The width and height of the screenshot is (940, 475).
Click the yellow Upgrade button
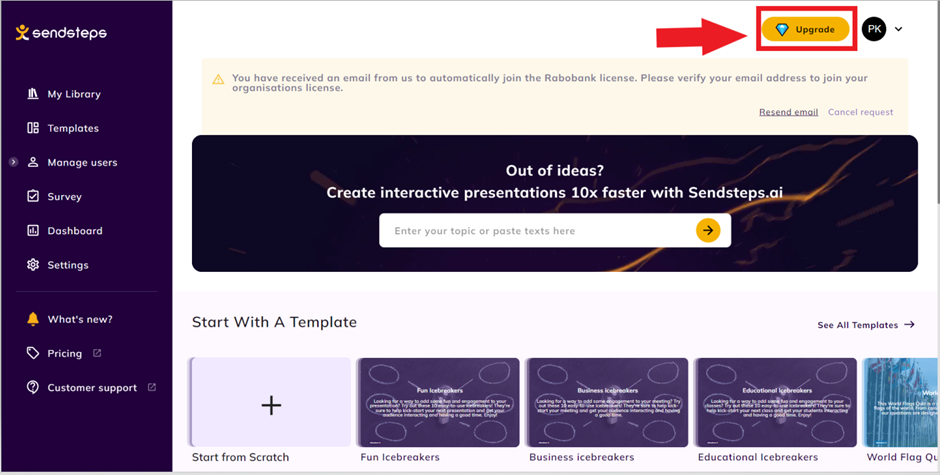[805, 29]
